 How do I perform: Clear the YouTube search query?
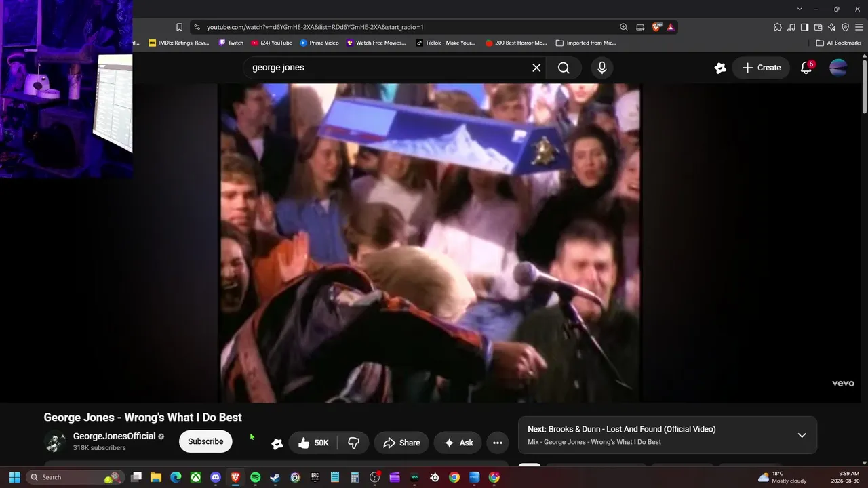click(x=536, y=68)
